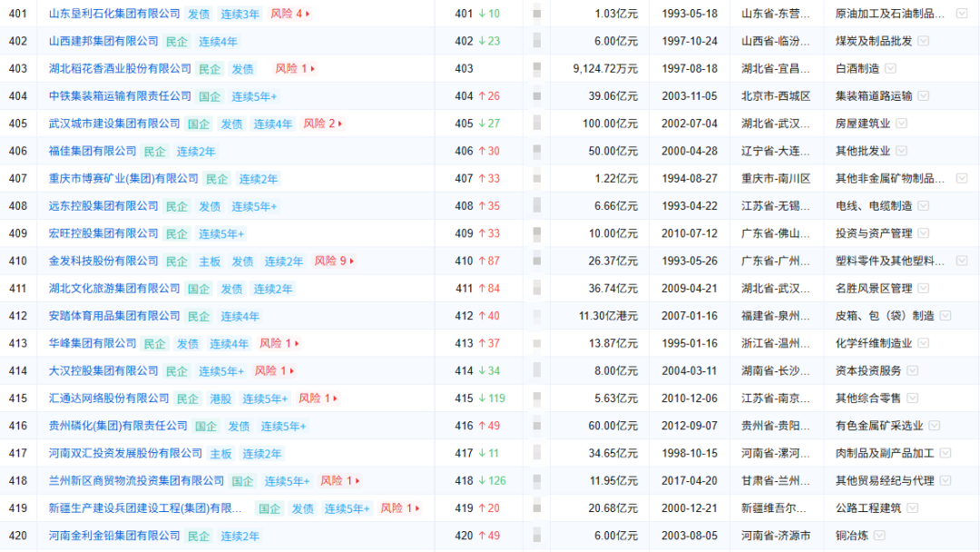Screen dimensions: 980x552
Task: Click industry text 其他贸易经纪与代理
Action: [x=885, y=481]
